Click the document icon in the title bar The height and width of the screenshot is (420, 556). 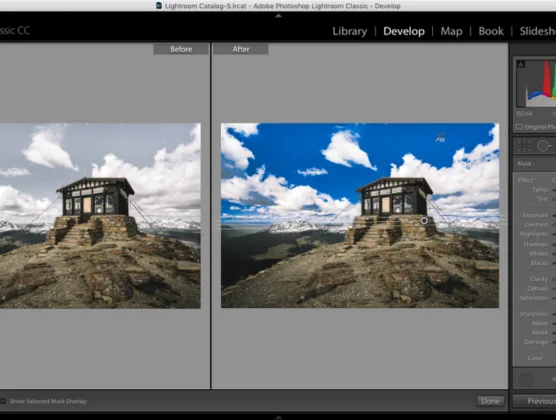159,5
